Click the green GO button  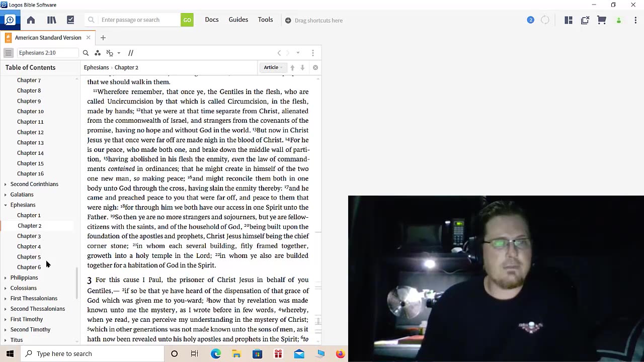[x=187, y=20]
